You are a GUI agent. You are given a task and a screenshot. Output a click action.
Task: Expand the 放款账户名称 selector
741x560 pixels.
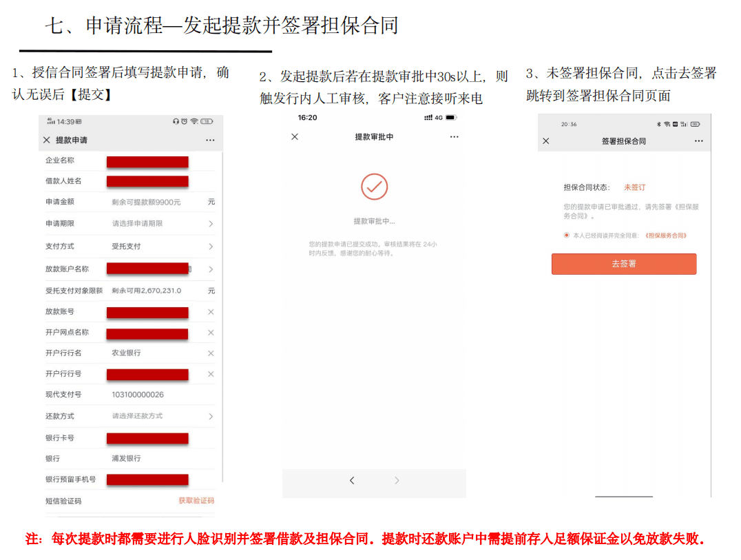pos(211,269)
